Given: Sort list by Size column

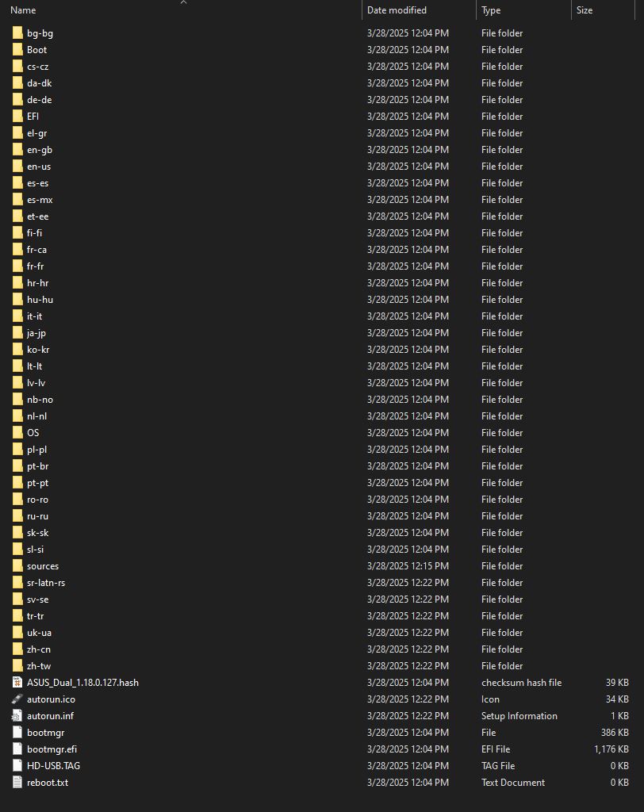Looking at the screenshot, I should 585,10.
